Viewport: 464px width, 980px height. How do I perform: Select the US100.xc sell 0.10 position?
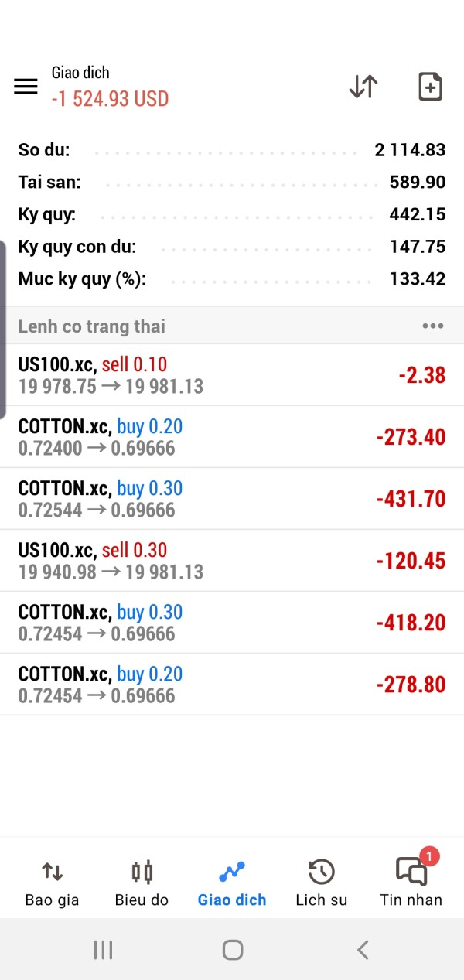tap(232, 375)
